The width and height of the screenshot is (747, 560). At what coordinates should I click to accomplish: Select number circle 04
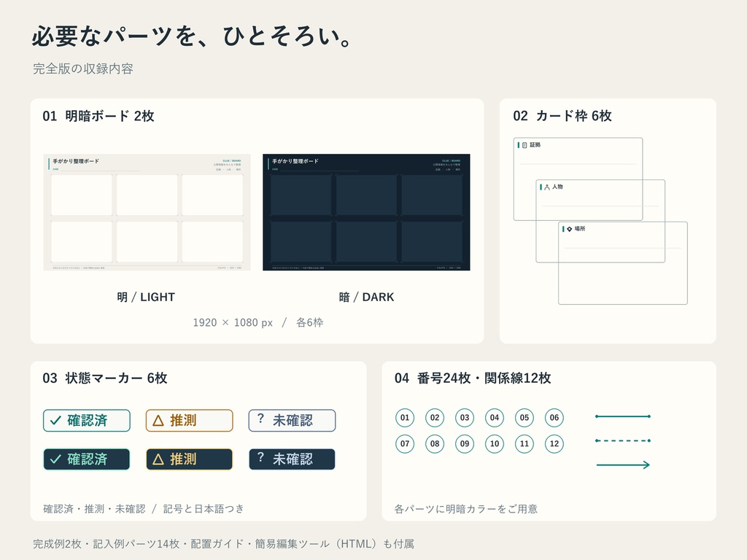pos(495,418)
